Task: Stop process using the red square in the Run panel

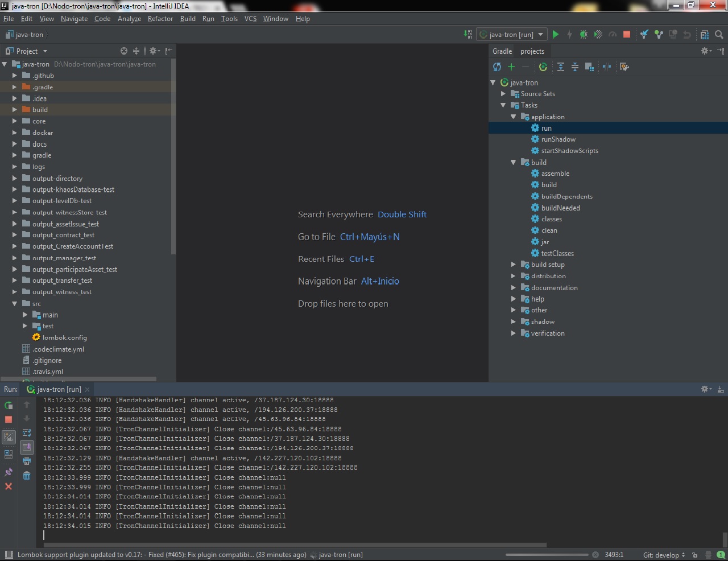Action: tap(9, 419)
